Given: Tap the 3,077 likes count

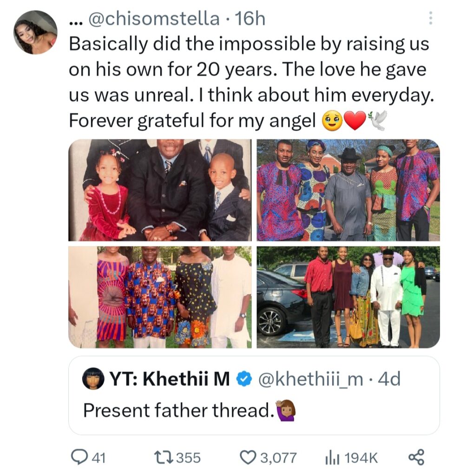Looking at the screenshot, I should [278, 458].
